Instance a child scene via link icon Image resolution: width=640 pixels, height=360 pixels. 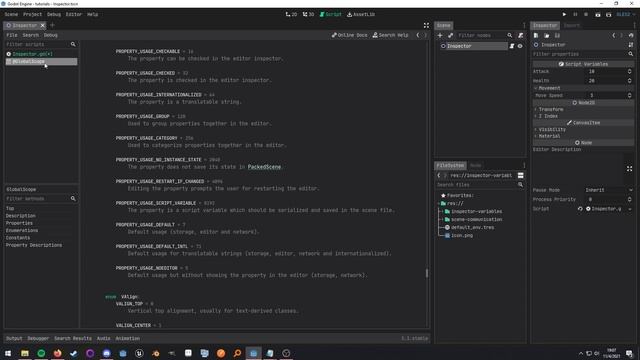click(451, 36)
